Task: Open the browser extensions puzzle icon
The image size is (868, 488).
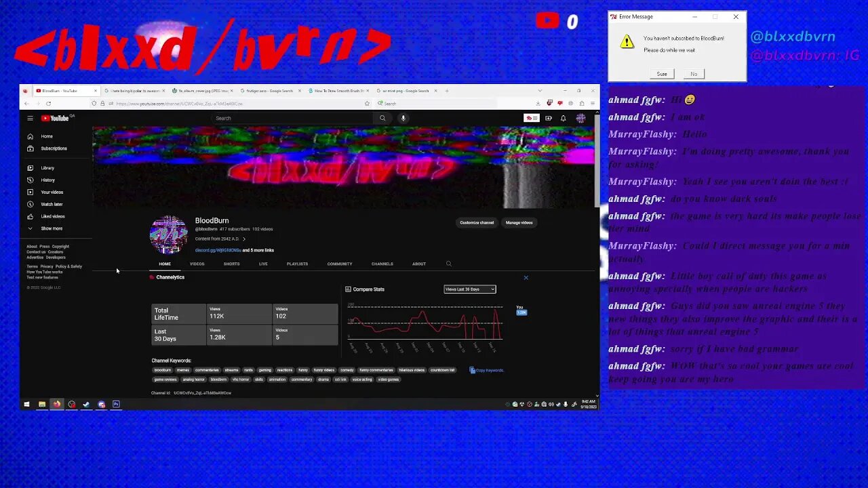Action: tap(581, 104)
